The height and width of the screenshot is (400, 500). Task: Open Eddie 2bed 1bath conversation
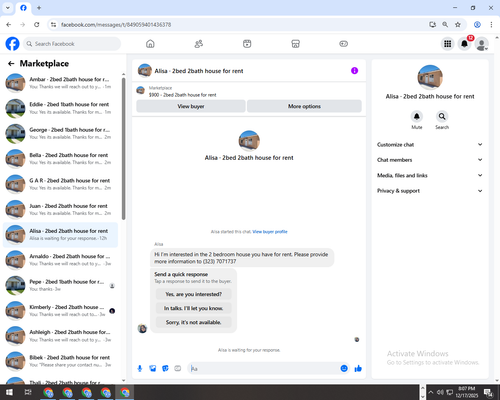pos(60,108)
